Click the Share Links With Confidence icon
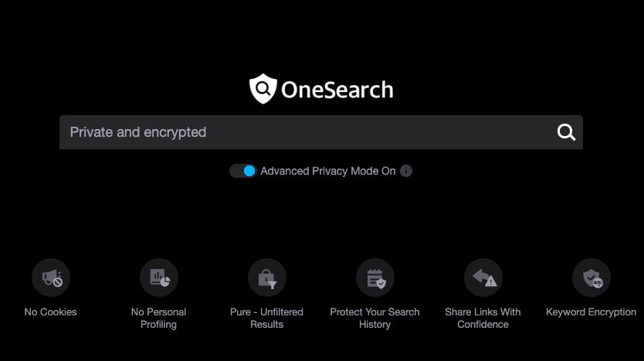Image resolution: width=644 pixels, height=361 pixels. tap(483, 278)
